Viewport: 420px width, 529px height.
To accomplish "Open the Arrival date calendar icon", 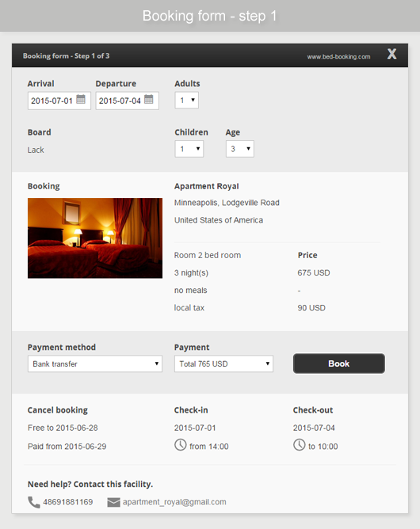I will (x=81, y=99).
